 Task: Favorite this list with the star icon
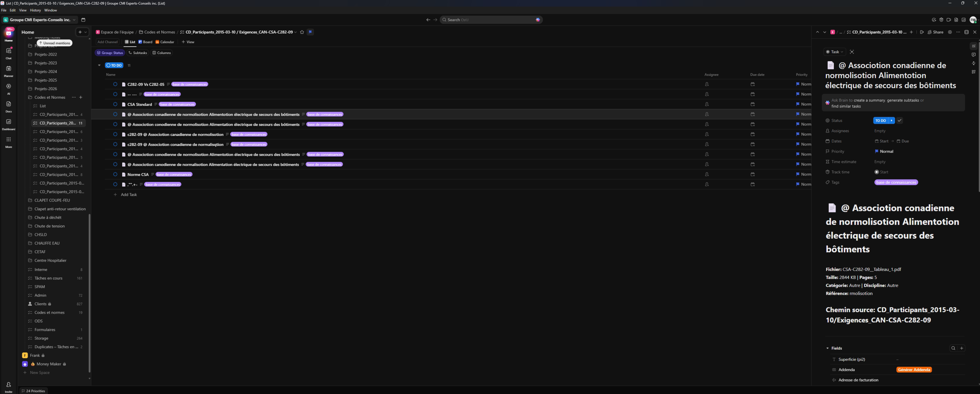pos(302,32)
